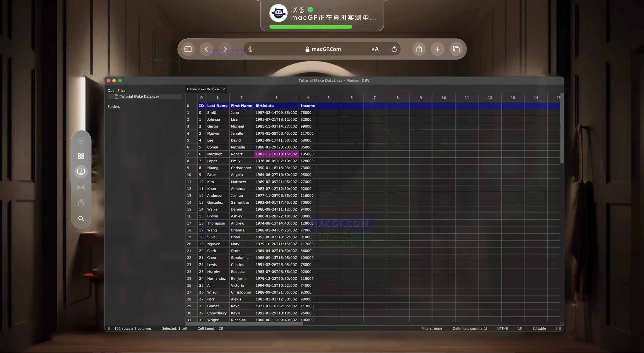Reload the macGF.Com page
Screen dimensions: 644x353
click(x=394, y=49)
